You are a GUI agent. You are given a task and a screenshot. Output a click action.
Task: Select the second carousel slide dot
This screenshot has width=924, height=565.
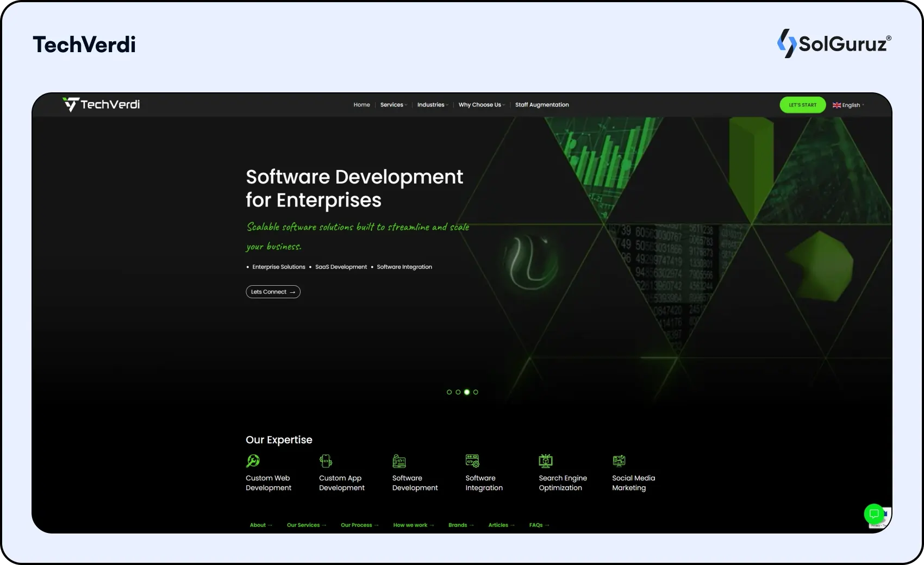click(x=458, y=392)
